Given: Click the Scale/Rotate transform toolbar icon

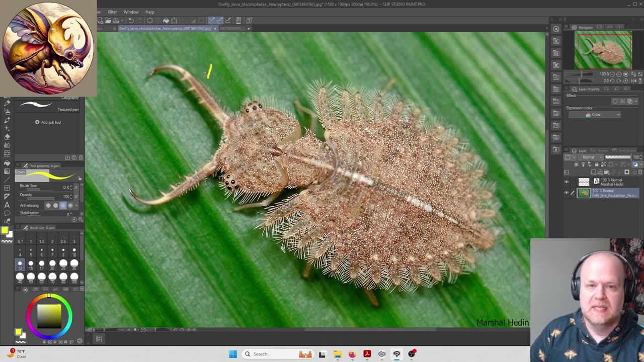Looking at the screenshot, I should click(174, 21).
